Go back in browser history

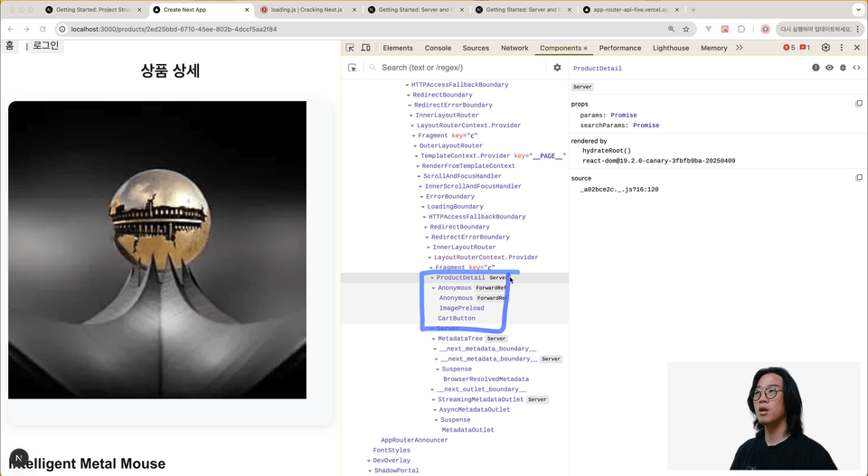[x=11, y=29]
